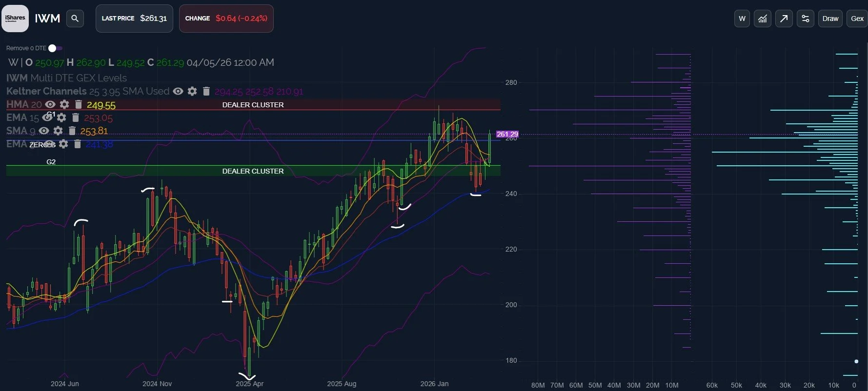
Task: Select the diagonal arrow tool button
Action: 784,19
